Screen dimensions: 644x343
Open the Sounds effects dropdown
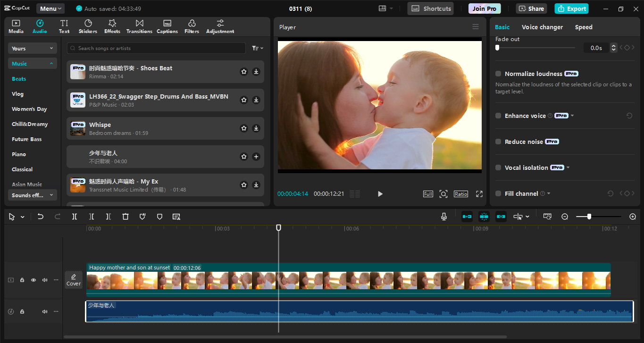pyautogui.click(x=33, y=195)
